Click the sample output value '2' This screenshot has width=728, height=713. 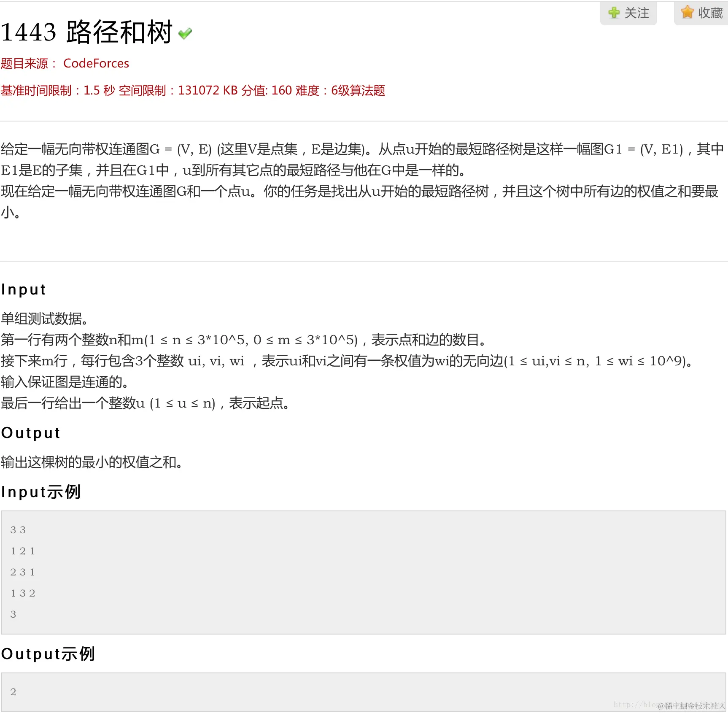pos(13,692)
